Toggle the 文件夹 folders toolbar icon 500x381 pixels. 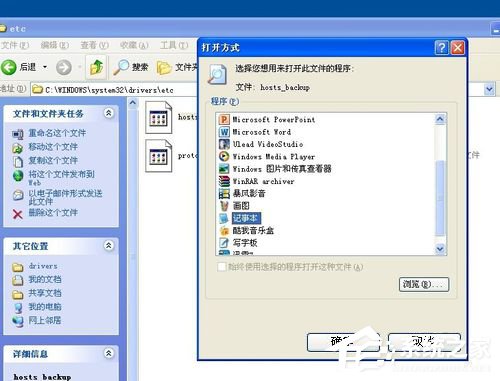coord(164,68)
